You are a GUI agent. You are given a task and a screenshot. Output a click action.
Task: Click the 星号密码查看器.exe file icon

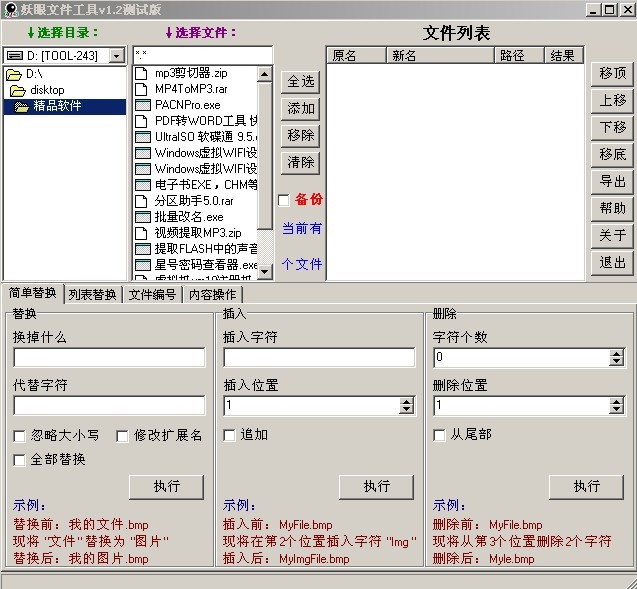[143, 265]
